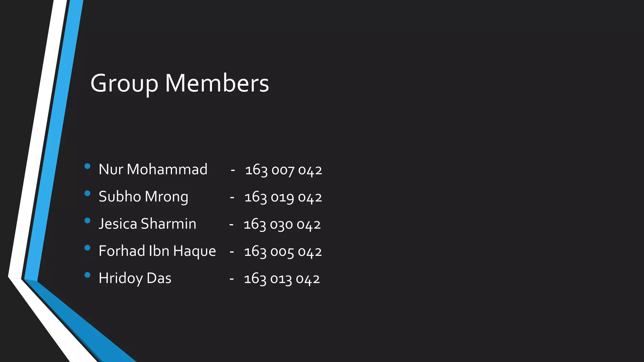
Task: Select the name Nur Mohammad
Action: [153, 169]
